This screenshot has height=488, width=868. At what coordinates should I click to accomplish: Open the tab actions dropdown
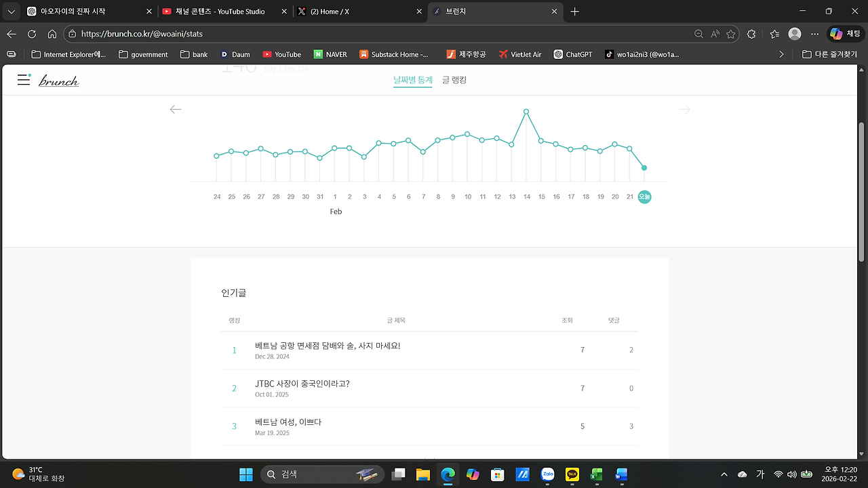pos(12,12)
